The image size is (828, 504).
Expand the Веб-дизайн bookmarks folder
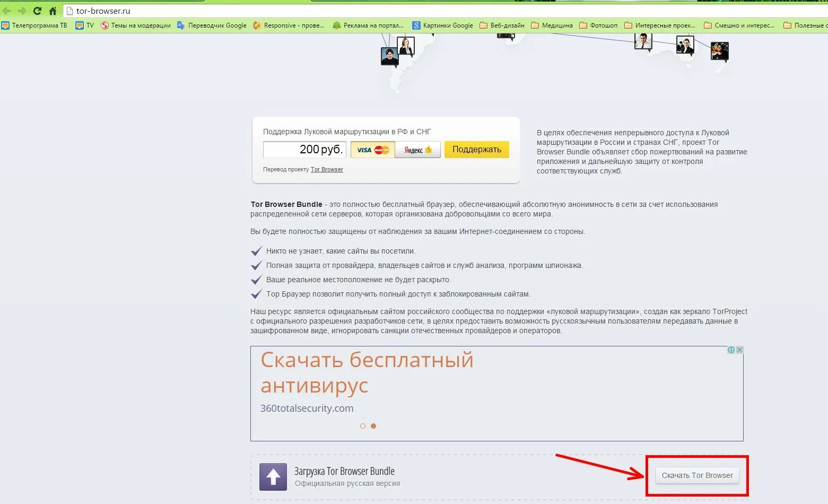point(502,25)
